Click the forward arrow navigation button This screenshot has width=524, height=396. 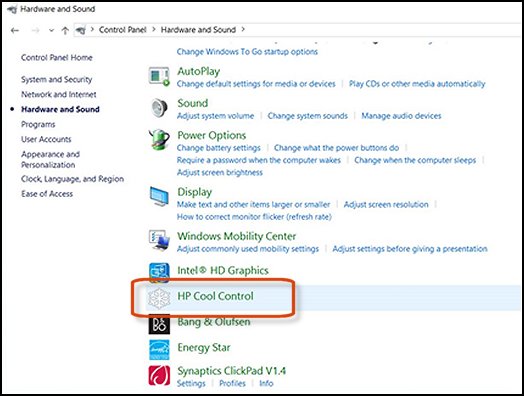click(x=35, y=31)
